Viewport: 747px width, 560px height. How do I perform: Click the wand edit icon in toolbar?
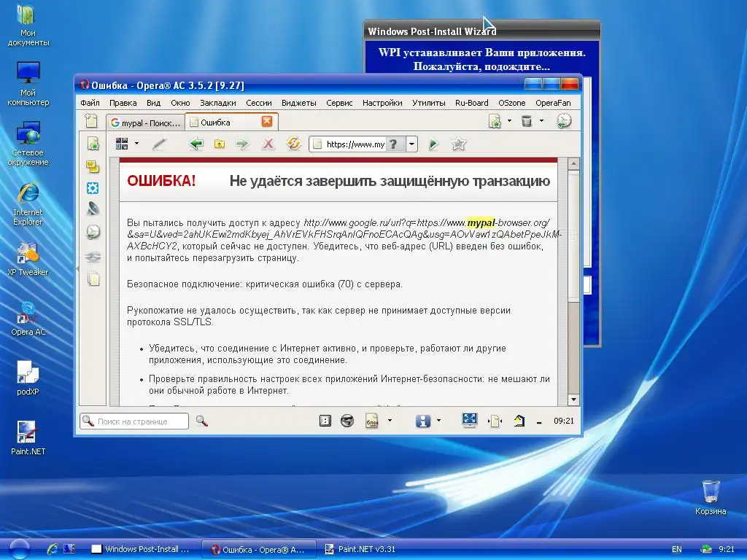tap(159, 144)
